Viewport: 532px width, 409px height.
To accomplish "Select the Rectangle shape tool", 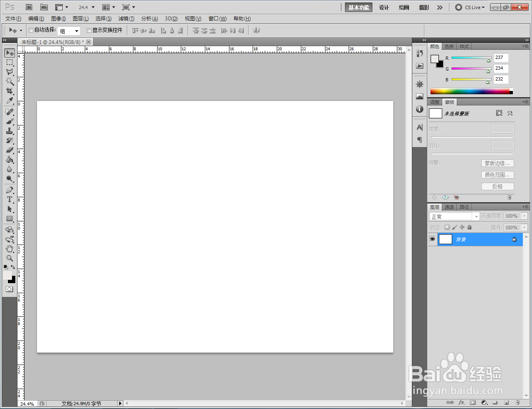I will point(10,219).
